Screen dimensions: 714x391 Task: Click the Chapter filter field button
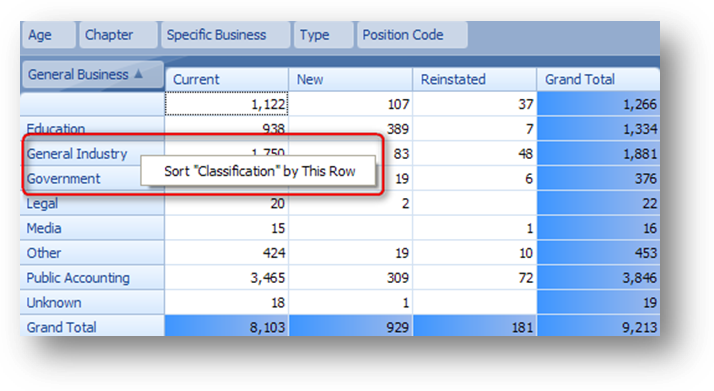pyautogui.click(x=118, y=35)
